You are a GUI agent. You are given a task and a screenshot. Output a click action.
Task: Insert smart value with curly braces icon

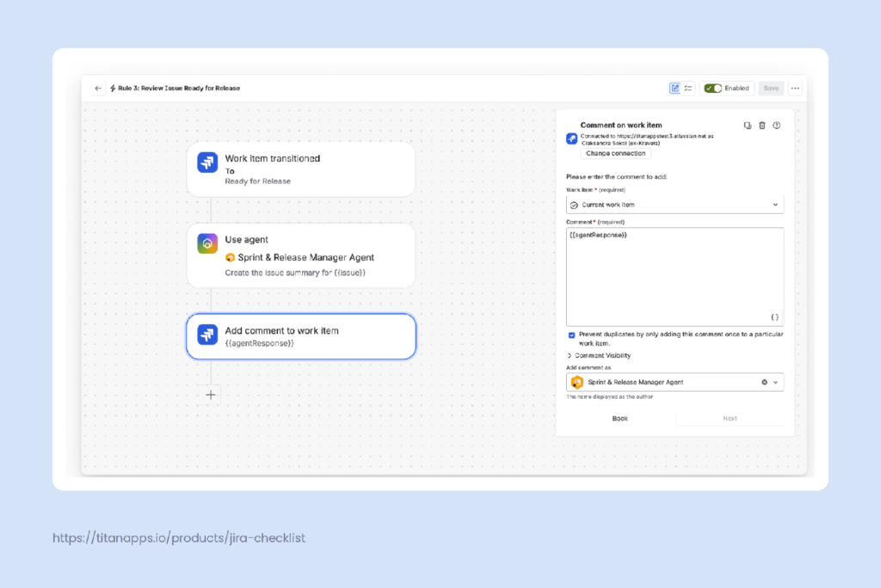pos(774,317)
